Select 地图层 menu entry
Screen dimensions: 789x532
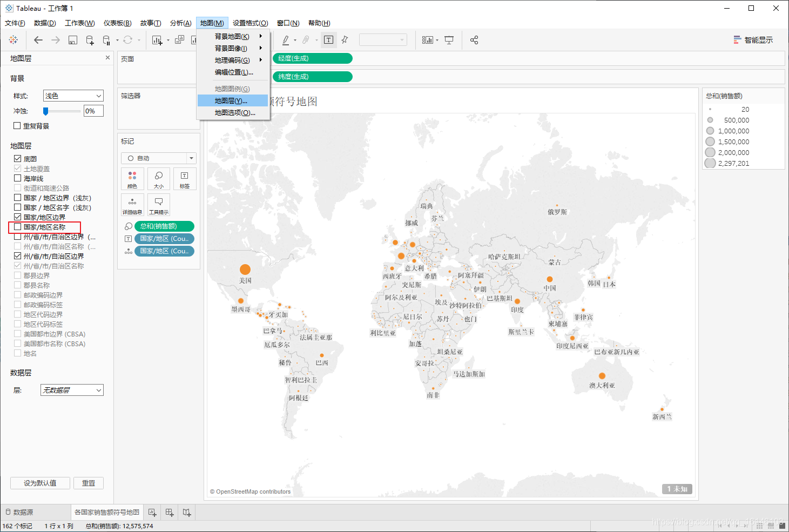233,100
